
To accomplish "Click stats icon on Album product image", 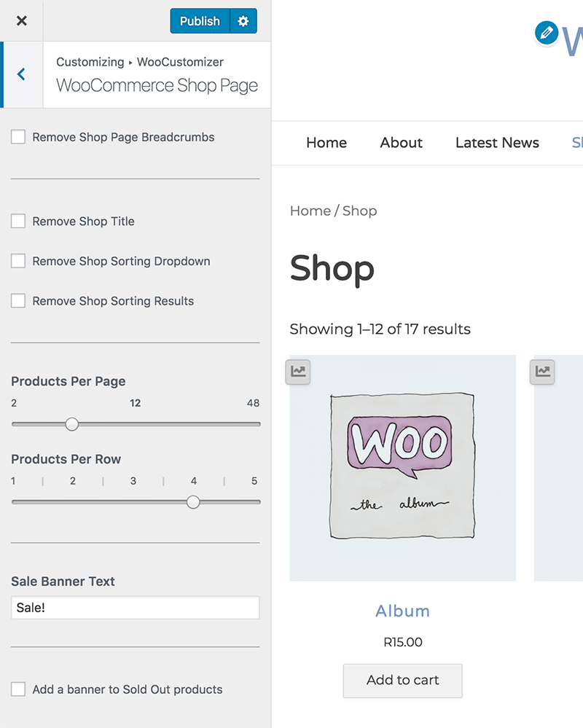I will pyautogui.click(x=299, y=372).
